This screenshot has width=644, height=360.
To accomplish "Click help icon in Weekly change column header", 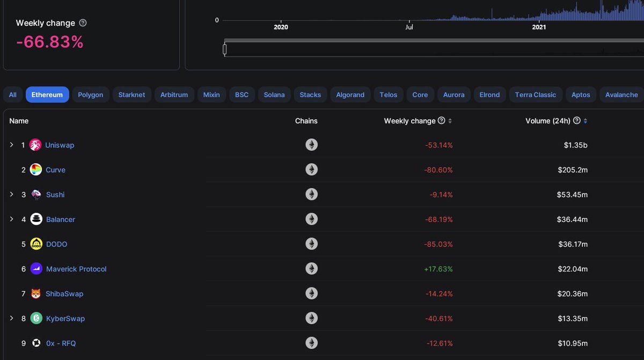I will pyautogui.click(x=442, y=121).
